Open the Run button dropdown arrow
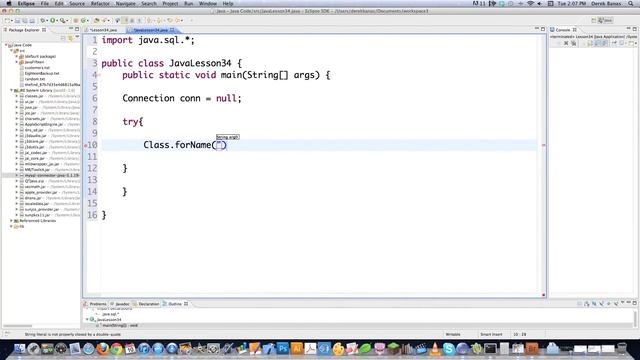640x360 pixels. coord(57,20)
